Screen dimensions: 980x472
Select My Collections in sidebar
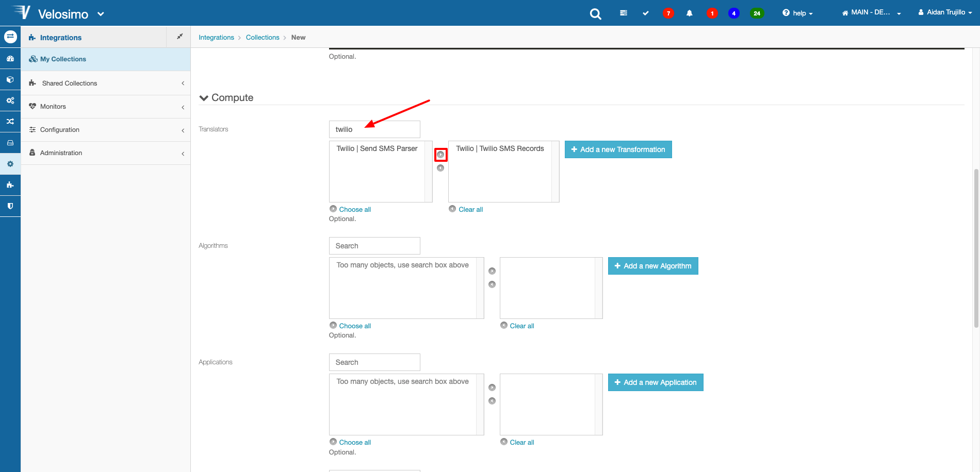[x=106, y=59]
